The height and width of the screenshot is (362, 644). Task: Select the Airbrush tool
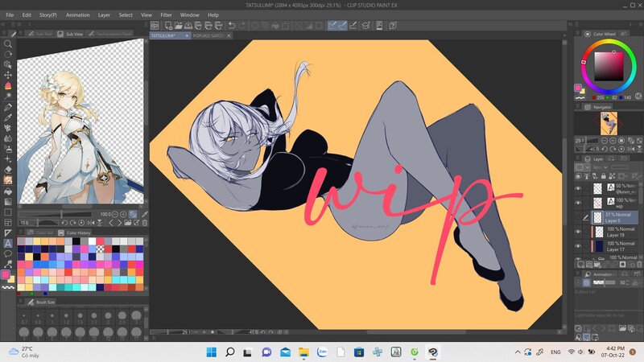coord(8,149)
